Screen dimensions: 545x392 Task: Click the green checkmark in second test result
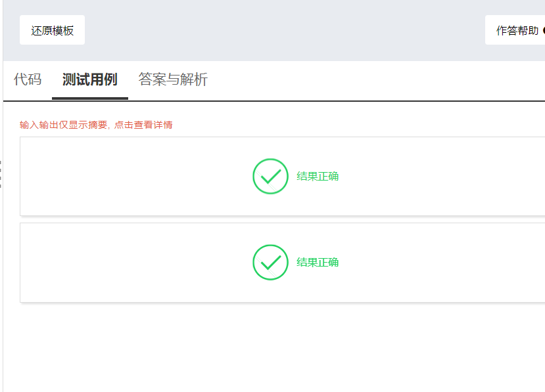(270, 263)
